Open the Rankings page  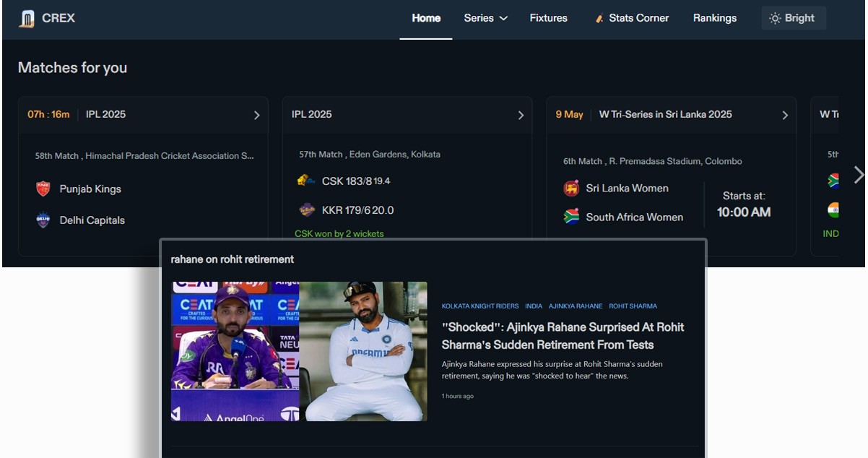tap(714, 18)
